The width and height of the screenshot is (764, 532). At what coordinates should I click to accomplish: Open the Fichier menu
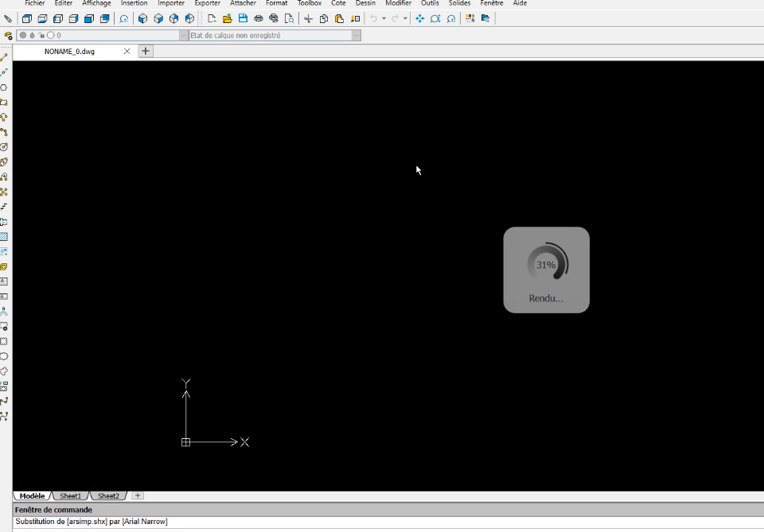pos(34,3)
